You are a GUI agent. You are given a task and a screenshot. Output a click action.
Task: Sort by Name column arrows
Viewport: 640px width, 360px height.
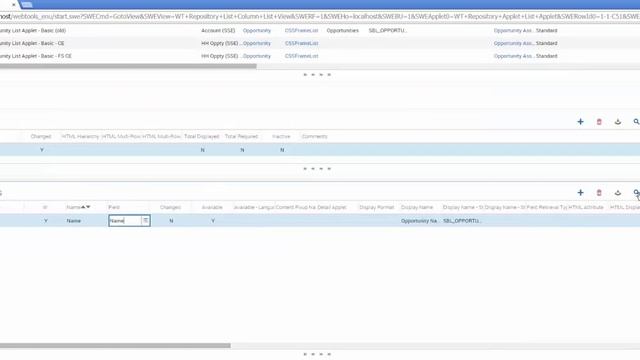click(x=85, y=207)
